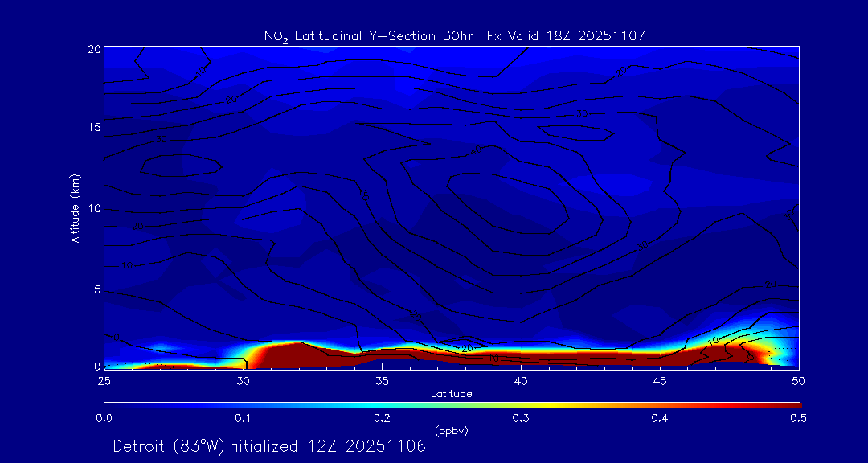Click the "Initialized 12Z 20251106" text
This screenshot has height=463, width=868.
pos(325,446)
